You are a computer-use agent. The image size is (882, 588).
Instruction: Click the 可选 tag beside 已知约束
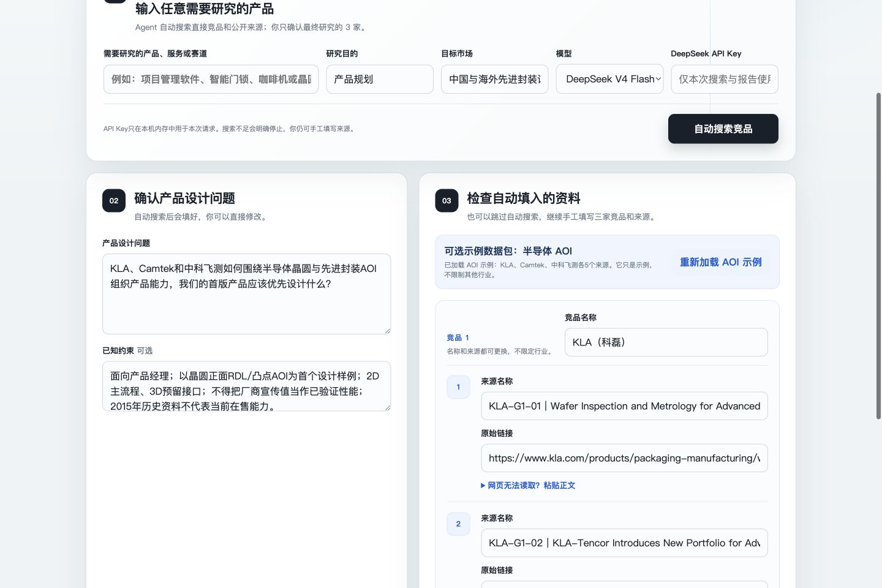pyautogui.click(x=145, y=351)
